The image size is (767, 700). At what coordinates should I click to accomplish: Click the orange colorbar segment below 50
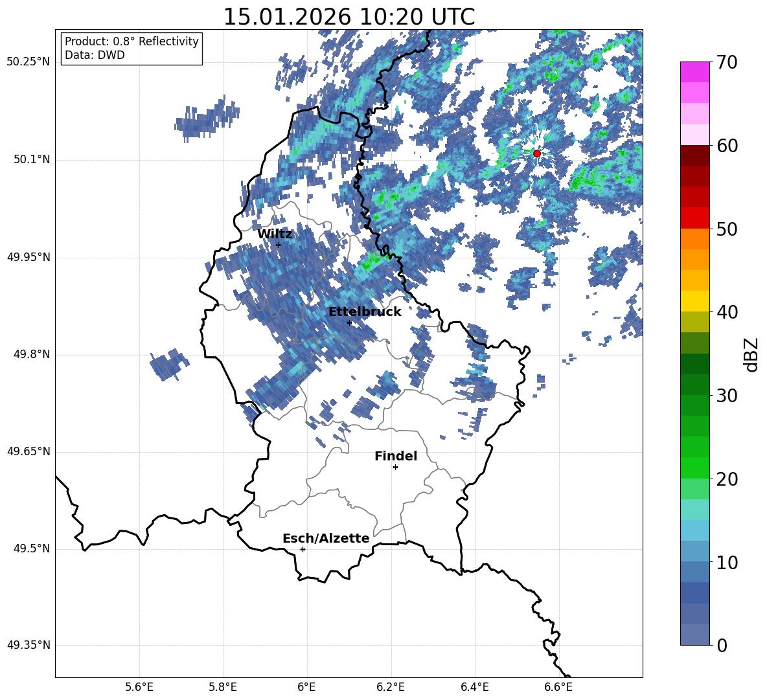point(695,238)
